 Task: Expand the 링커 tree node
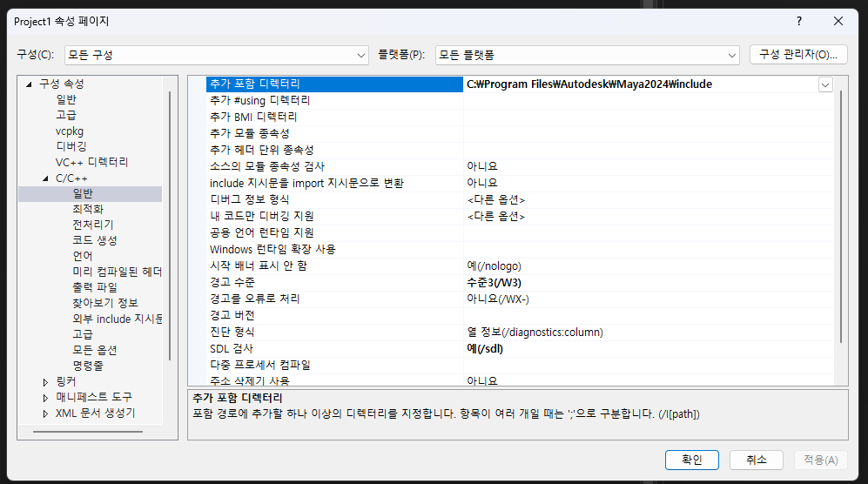coord(45,382)
